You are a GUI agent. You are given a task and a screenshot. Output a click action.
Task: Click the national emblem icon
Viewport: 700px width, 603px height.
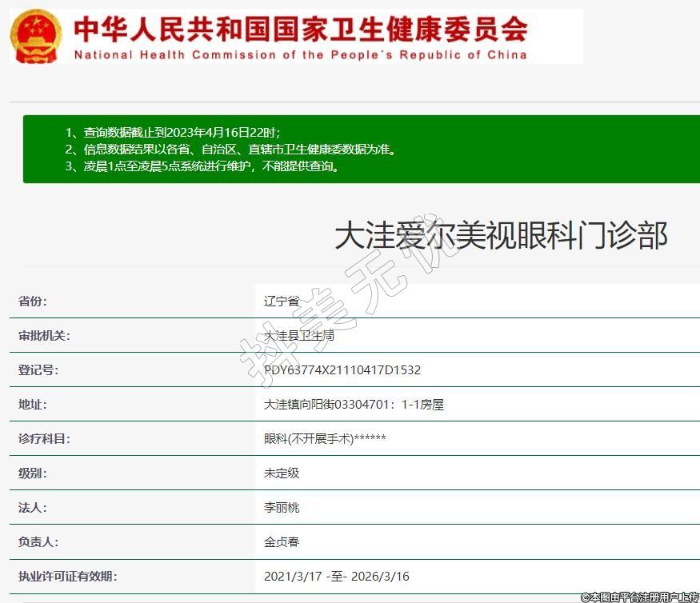(x=35, y=36)
